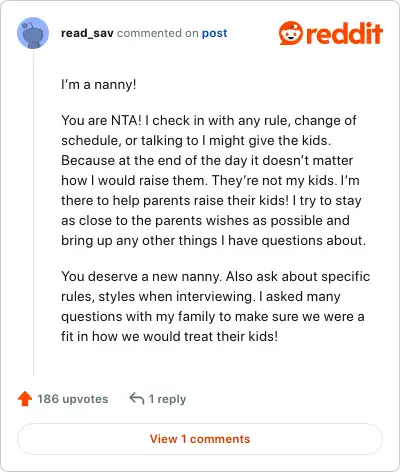Click the 186 upvotes count

73,399
